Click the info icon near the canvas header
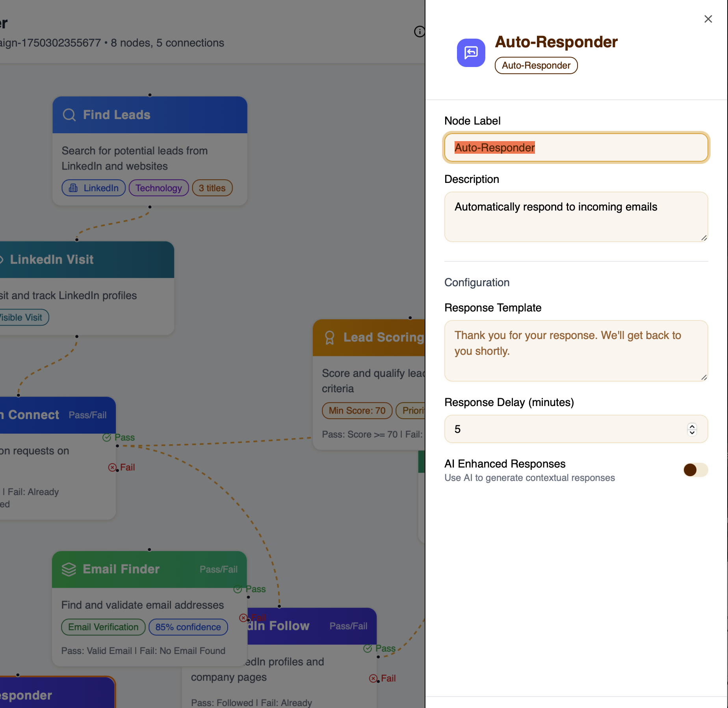 419,32
